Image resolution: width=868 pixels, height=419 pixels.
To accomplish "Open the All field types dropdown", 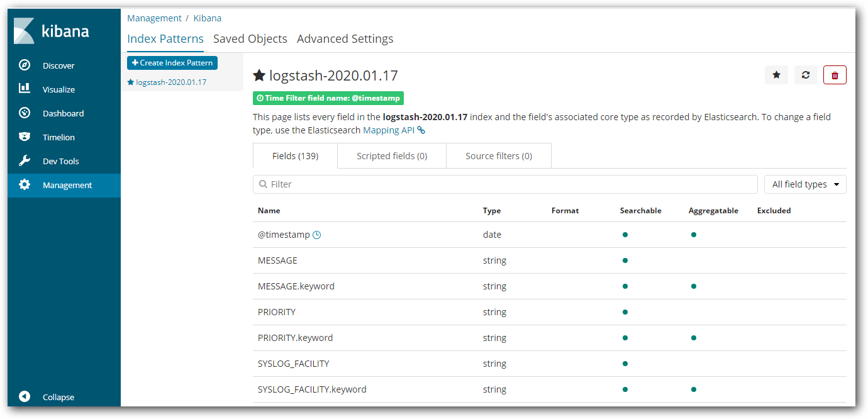I will coord(805,184).
